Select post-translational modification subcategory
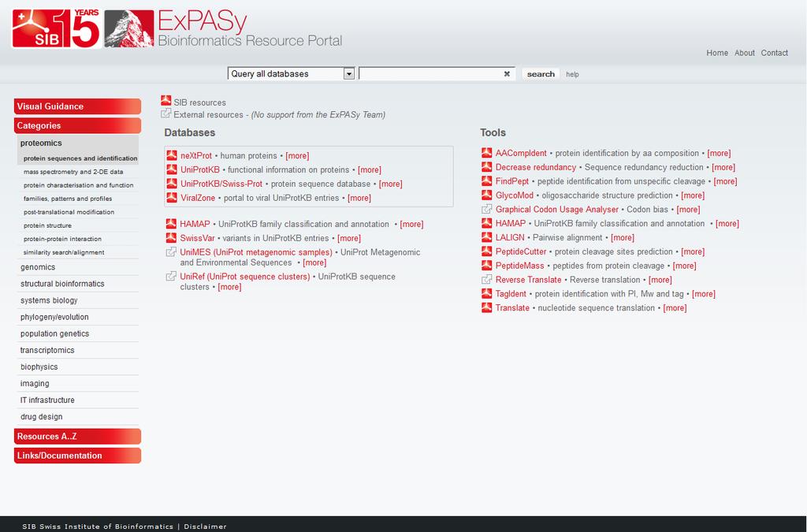The width and height of the screenshot is (807, 532). 69,212
